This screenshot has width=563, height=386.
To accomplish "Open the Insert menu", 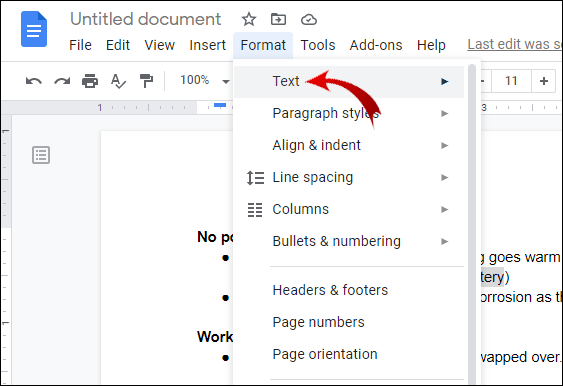I will 208,45.
